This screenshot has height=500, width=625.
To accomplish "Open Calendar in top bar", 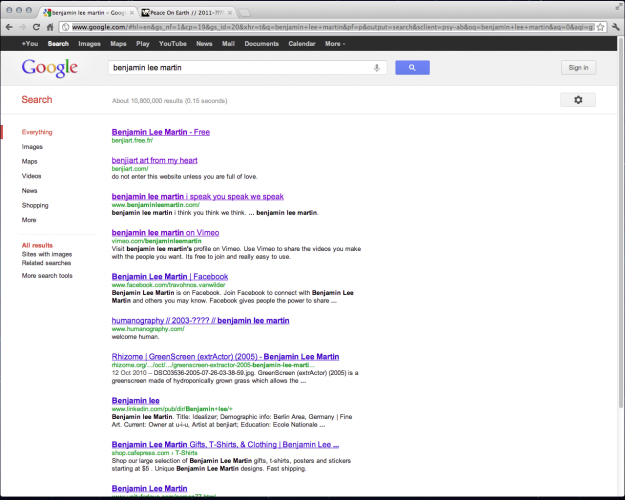I will pos(302,43).
